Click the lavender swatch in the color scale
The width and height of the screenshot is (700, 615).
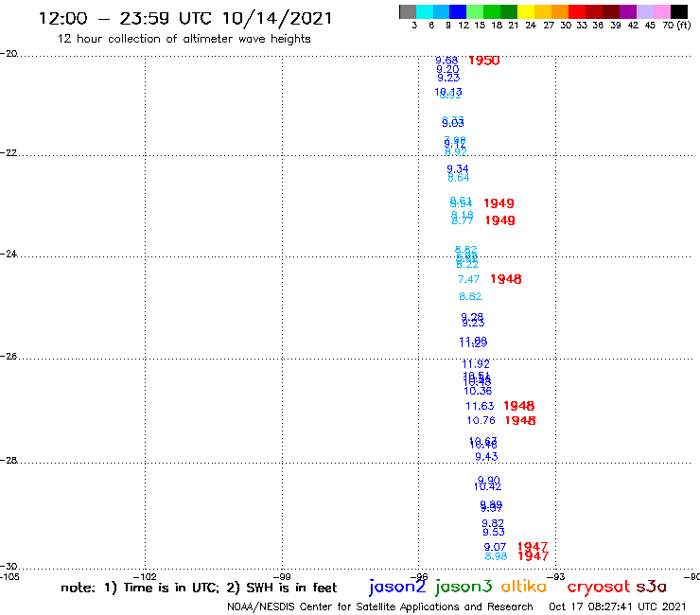pos(644,11)
